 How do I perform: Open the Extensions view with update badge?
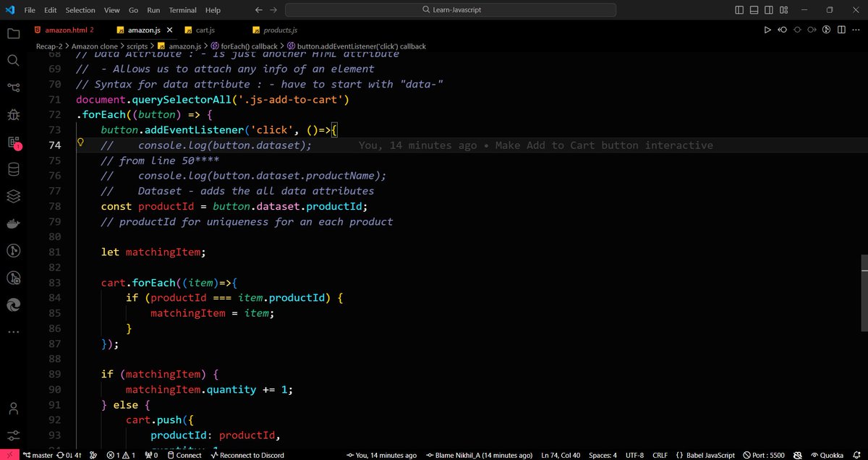pos(13,142)
